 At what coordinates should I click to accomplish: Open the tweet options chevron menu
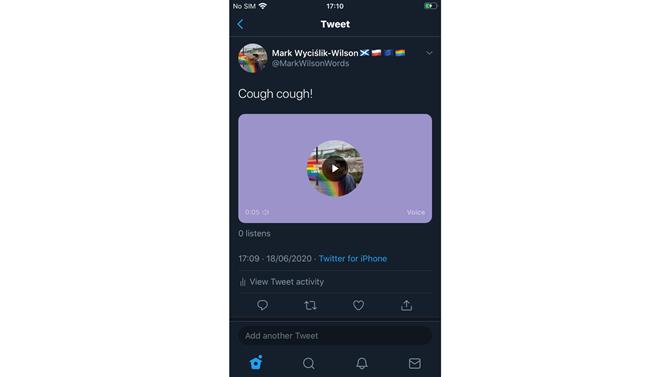(429, 53)
